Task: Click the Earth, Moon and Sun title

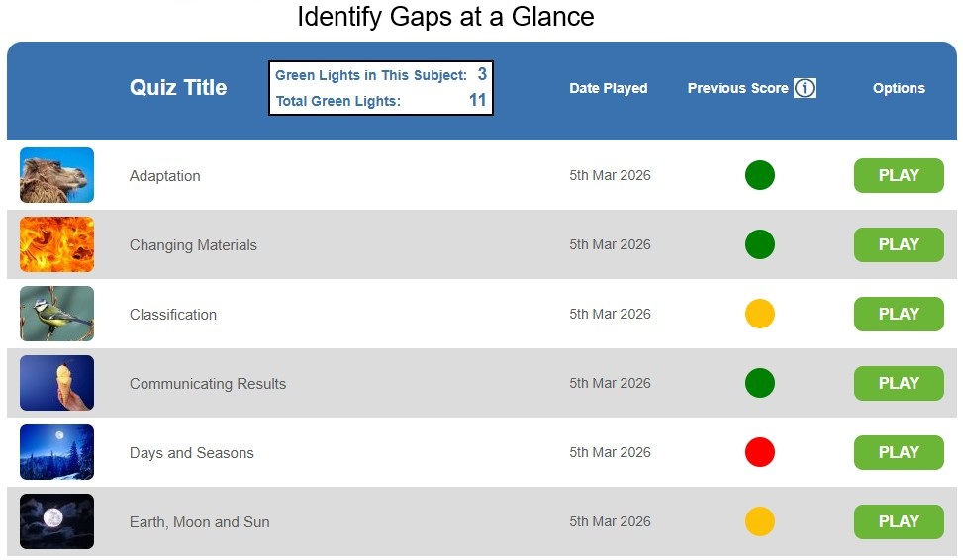Action: [199, 522]
